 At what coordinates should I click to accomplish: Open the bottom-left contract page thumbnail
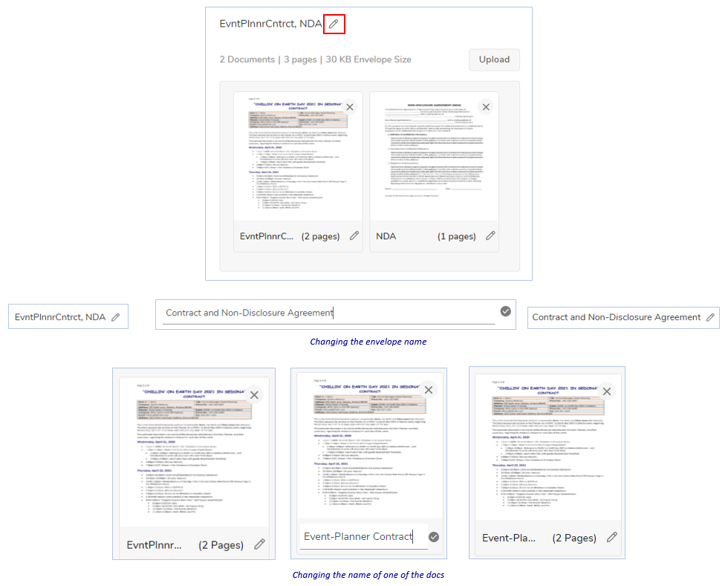click(x=193, y=446)
